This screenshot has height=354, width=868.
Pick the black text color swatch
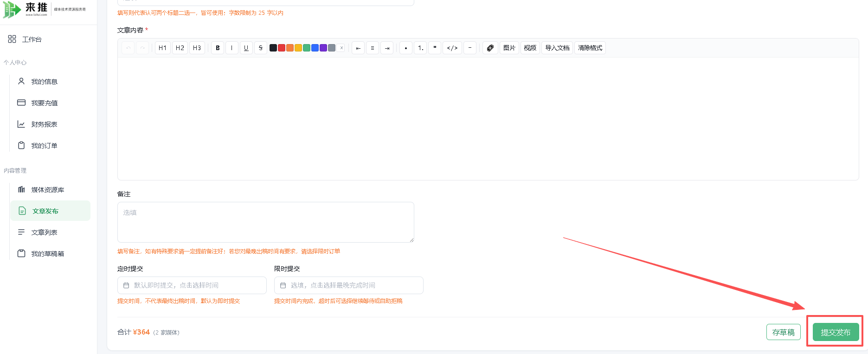(x=273, y=48)
